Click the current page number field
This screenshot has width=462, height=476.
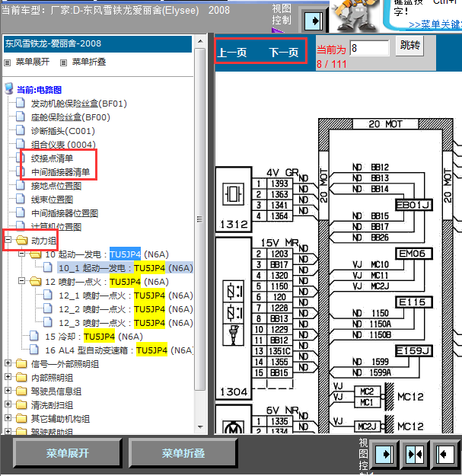369,48
